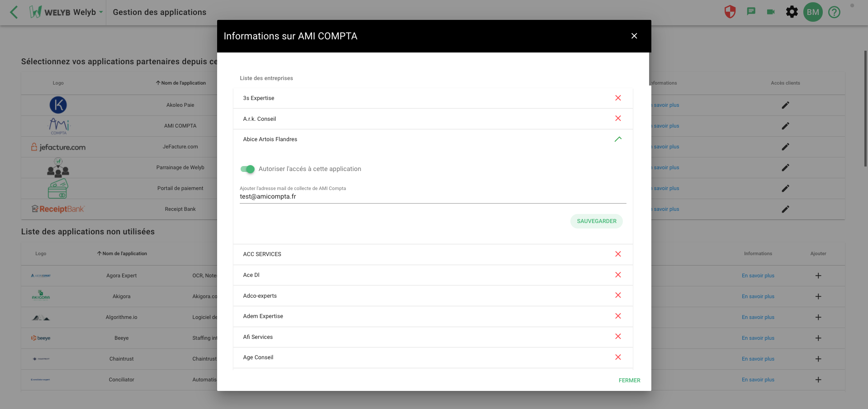Expand the 3s Expertise row
The height and width of the screenshot is (409, 868).
(x=433, y=98)
